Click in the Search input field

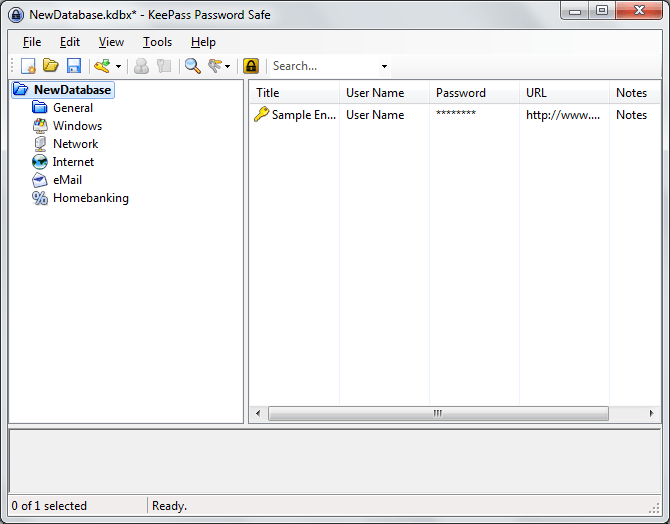pos(322,66)
